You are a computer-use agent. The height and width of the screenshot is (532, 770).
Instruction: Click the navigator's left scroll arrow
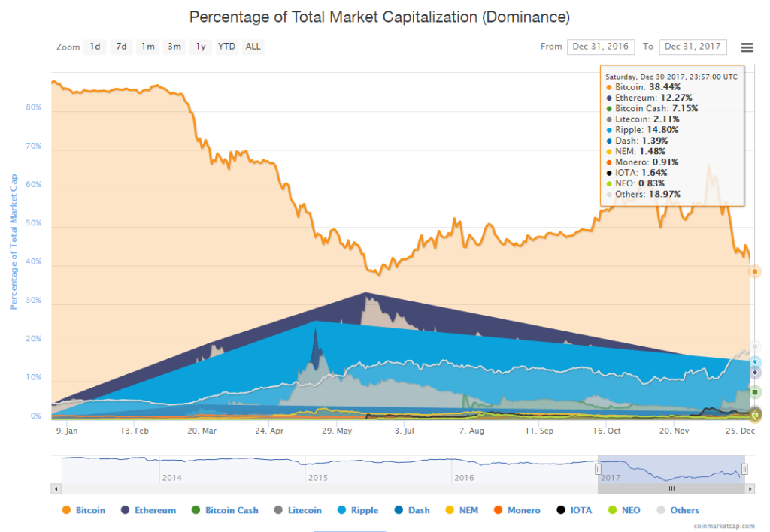(56, 488)
